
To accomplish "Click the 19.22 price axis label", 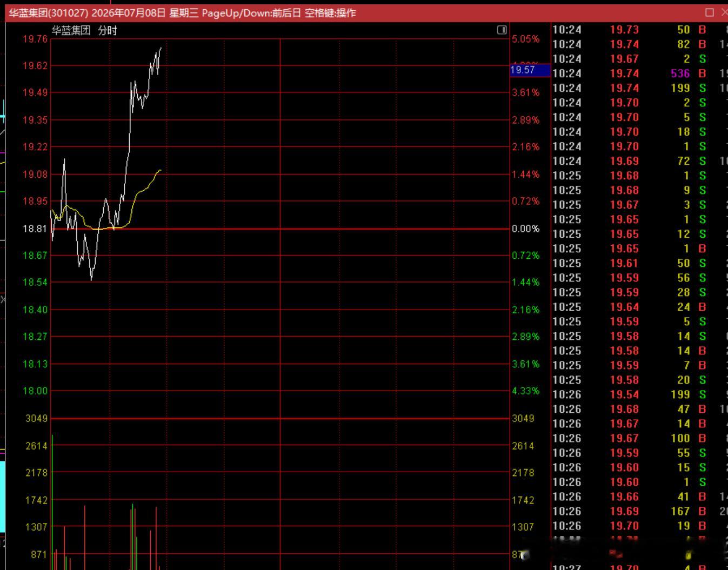I will [35, 147].
